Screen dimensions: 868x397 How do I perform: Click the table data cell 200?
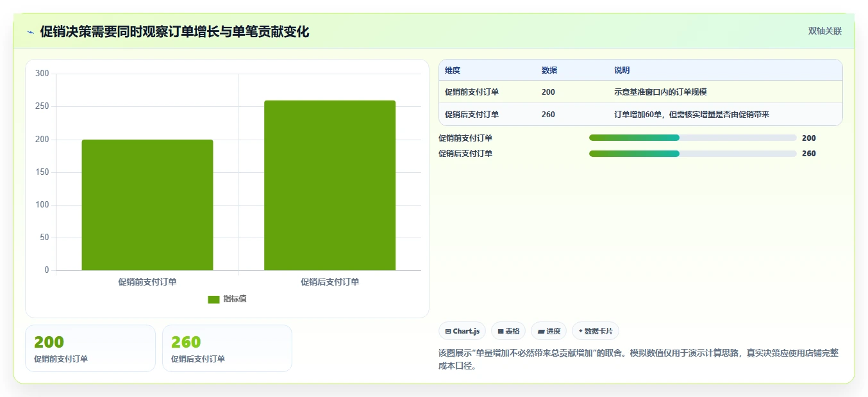tap(548, 92)
